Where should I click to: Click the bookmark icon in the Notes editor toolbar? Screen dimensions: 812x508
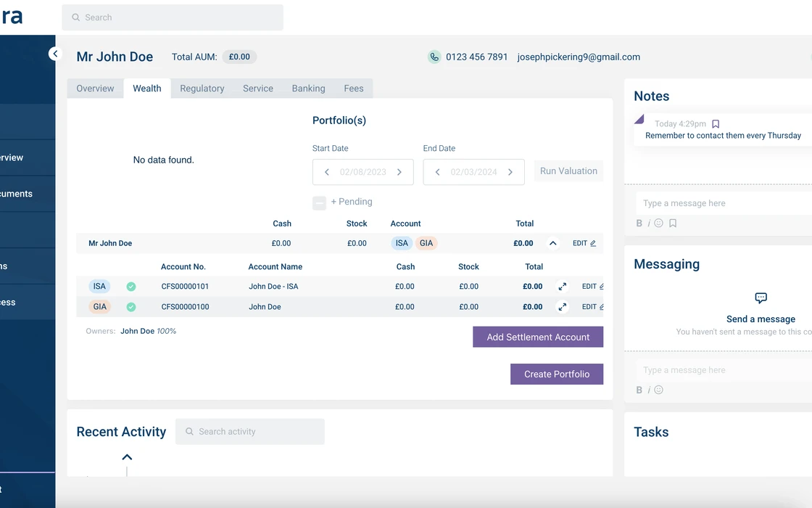coord(673,223)
